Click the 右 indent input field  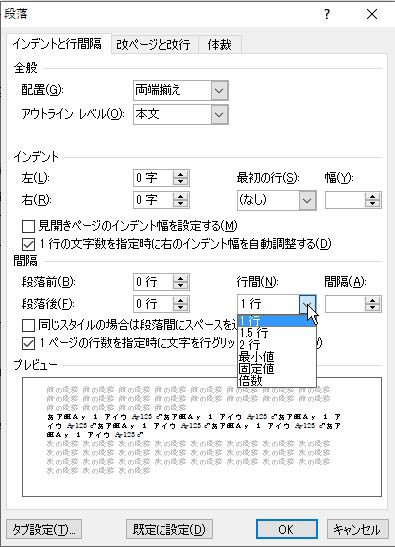153,200
